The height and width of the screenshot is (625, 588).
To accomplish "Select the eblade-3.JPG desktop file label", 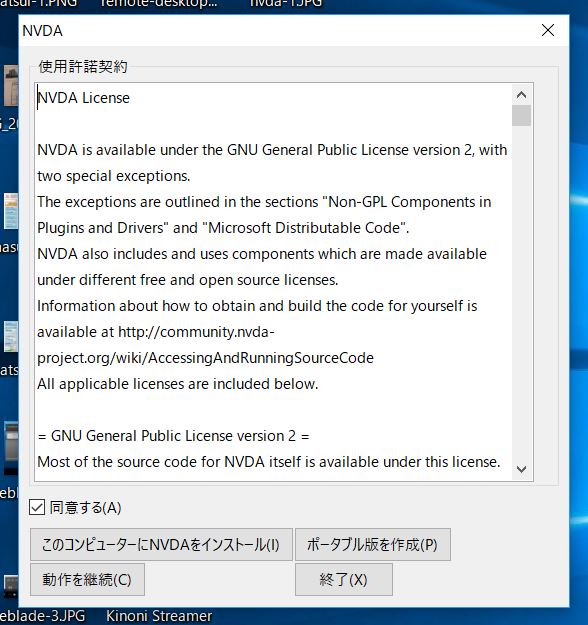I will tap(42, 616).
